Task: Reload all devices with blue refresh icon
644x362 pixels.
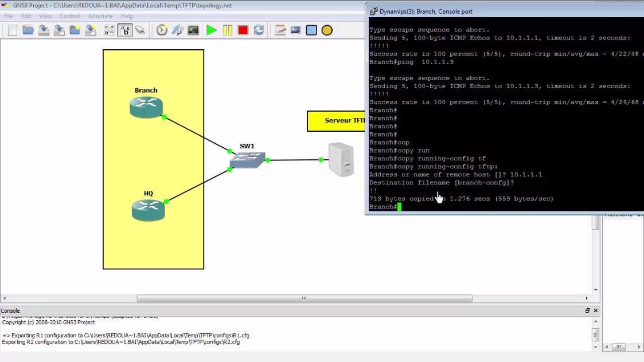Action: point(258,30)
